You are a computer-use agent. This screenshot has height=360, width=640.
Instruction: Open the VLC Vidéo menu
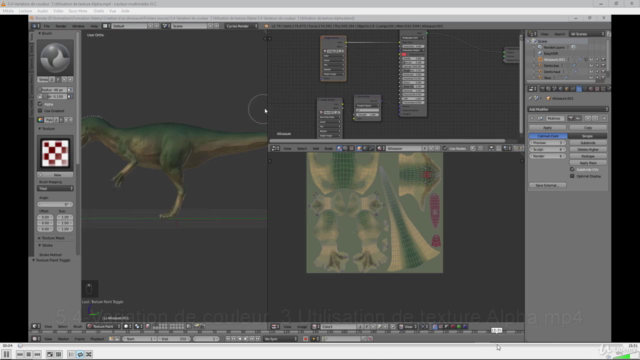coord(58,11)
